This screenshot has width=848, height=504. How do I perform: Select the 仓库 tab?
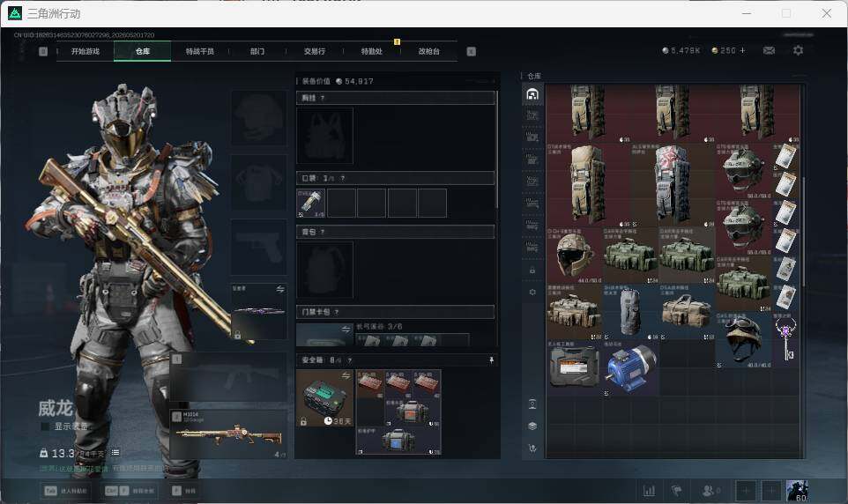142,51
